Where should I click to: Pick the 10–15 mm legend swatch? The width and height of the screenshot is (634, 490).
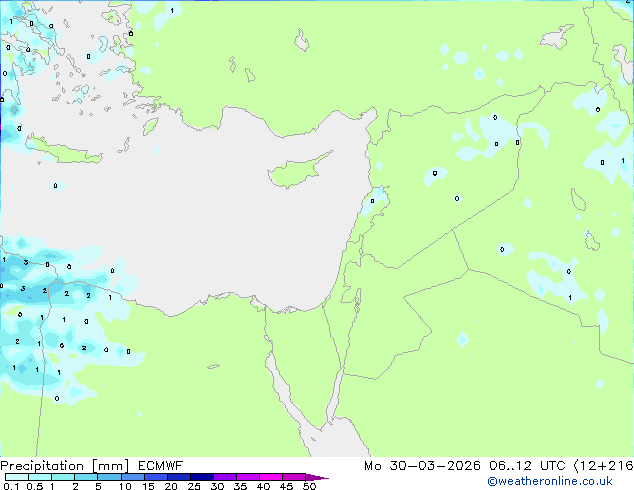click(x=132, y=477)
